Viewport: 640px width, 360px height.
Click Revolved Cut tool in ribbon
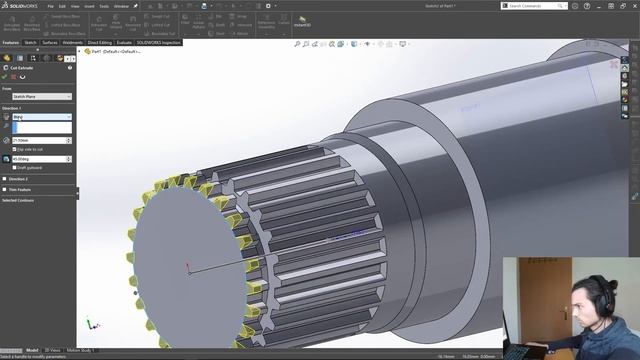(133, 24)
